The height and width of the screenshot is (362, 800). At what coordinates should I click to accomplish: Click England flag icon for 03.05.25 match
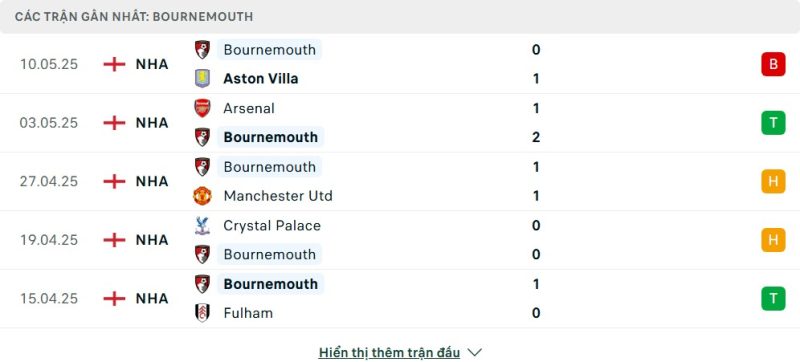(x=114, y=123)
